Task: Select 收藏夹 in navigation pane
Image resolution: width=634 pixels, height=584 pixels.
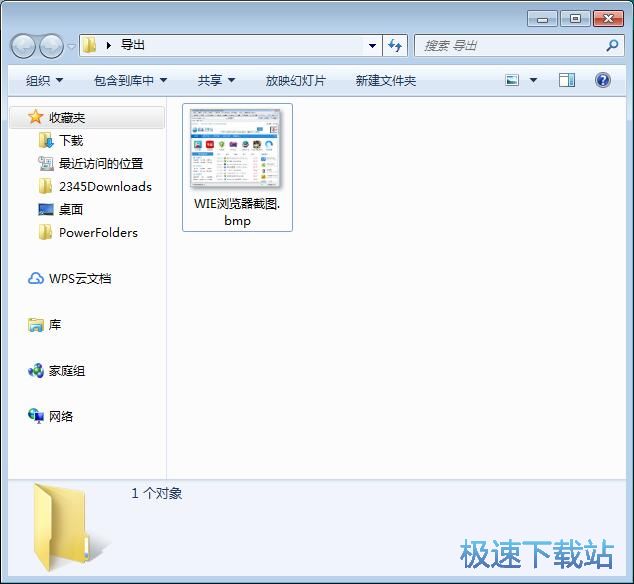Action: [x=87, y=118]
